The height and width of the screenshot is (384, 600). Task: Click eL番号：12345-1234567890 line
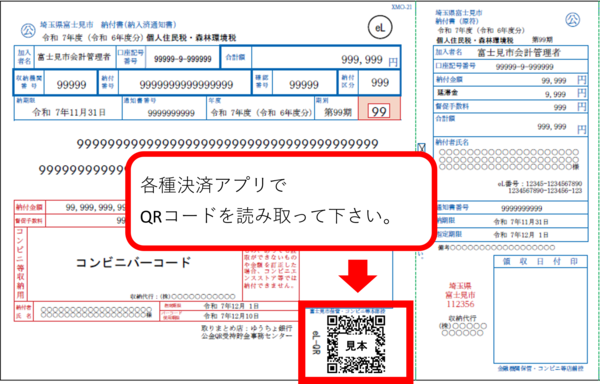tap(540, 184)
